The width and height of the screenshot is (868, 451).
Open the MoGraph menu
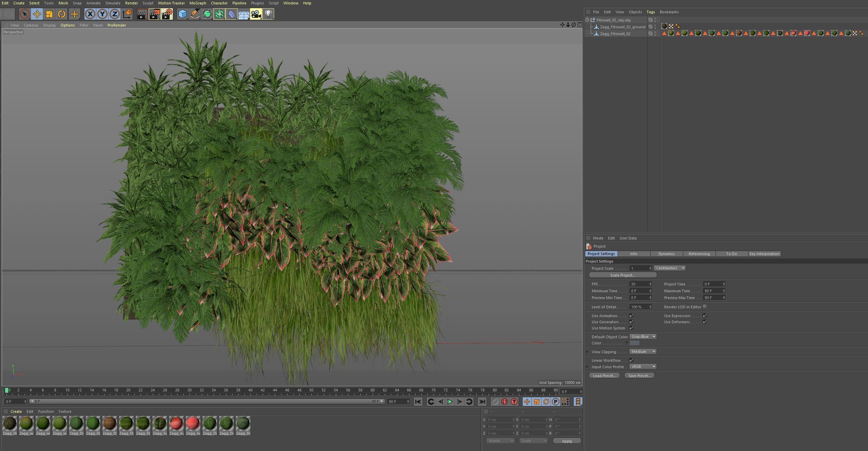[198, 3]
